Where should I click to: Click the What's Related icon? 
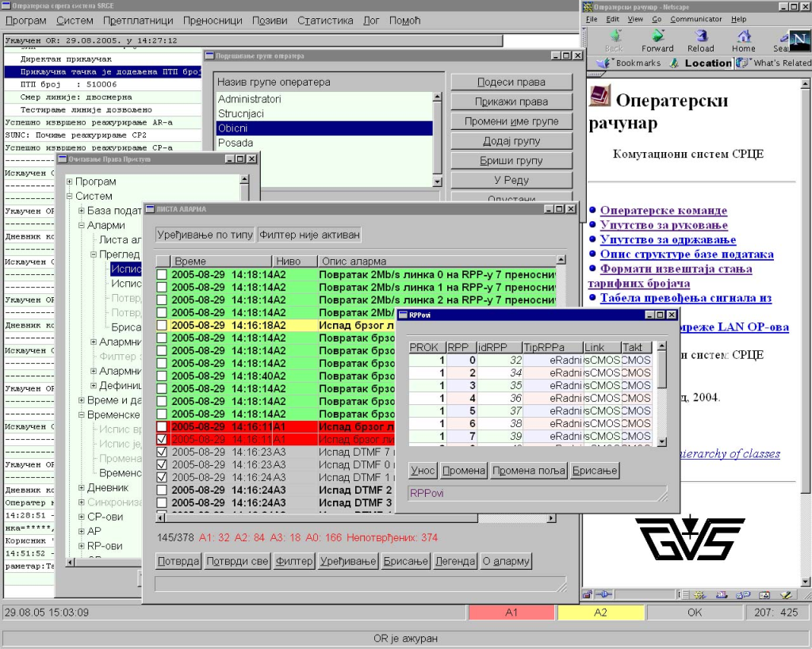pyautogui.click(x=742, y=63)
